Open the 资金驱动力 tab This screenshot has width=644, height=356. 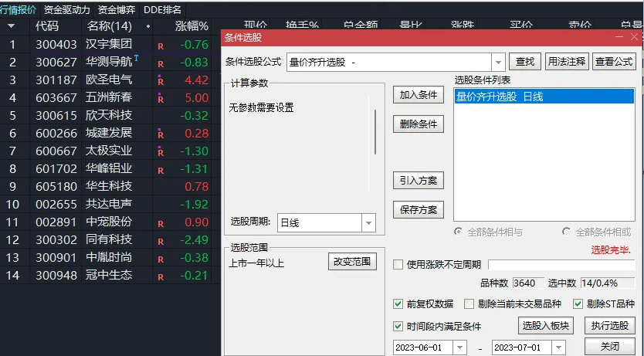pos(66,10)
